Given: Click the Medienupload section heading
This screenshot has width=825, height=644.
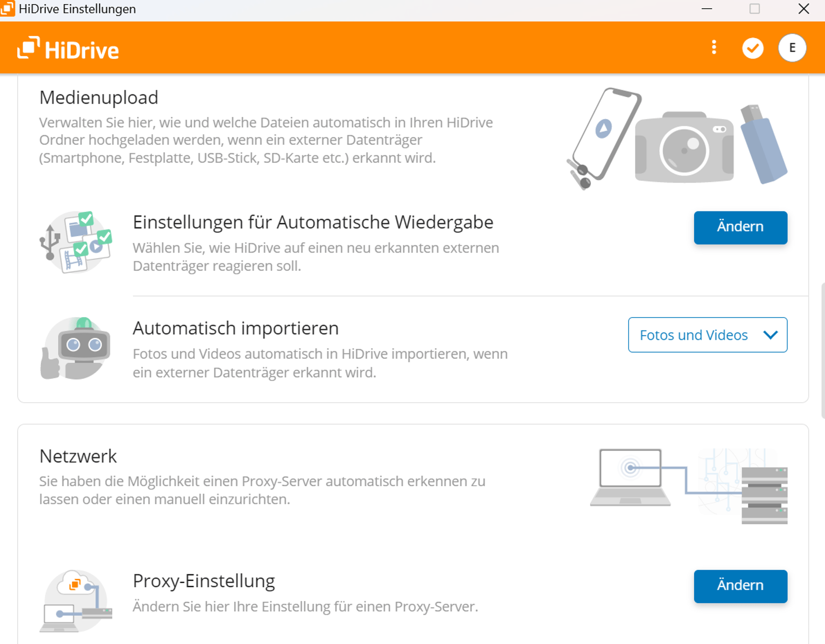Looking at the screenshot, I should 98,97.
